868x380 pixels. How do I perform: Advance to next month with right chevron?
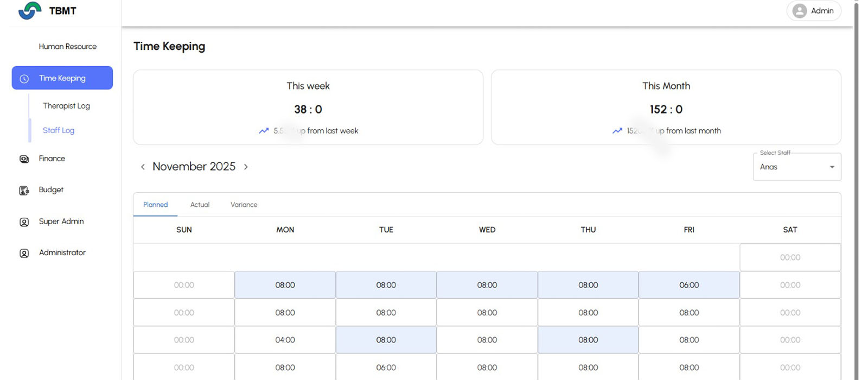pyautogui.click(x=246, y=167)
